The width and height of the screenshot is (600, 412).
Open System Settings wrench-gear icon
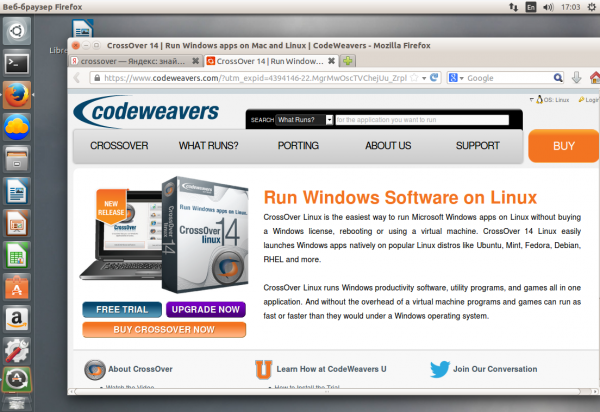[17, 351]
